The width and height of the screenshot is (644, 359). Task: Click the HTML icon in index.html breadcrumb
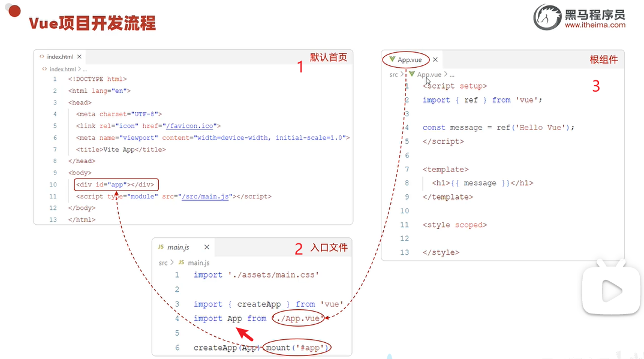coord(44,69)
